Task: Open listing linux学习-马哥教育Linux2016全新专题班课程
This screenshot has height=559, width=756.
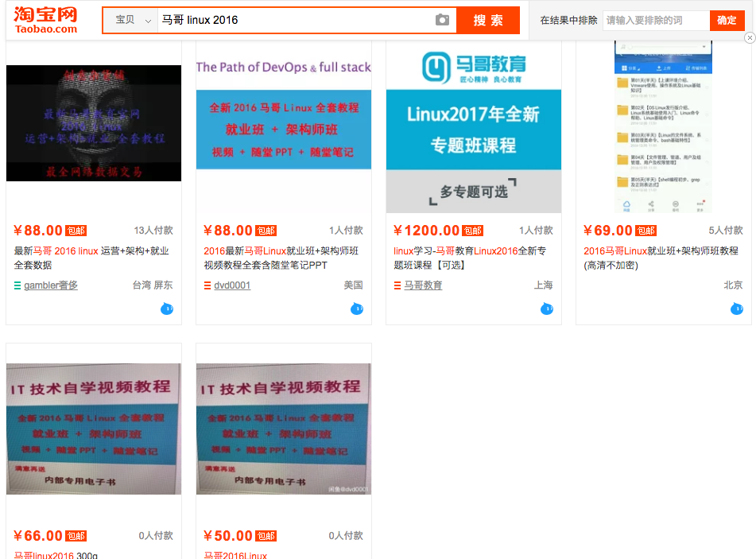Action: [x=470, y=258]
